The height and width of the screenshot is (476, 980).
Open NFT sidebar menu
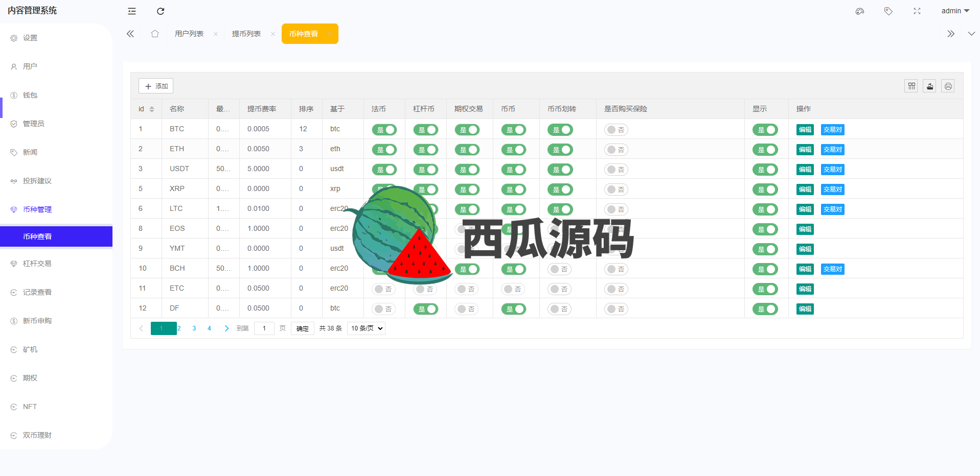click(56, 407)
